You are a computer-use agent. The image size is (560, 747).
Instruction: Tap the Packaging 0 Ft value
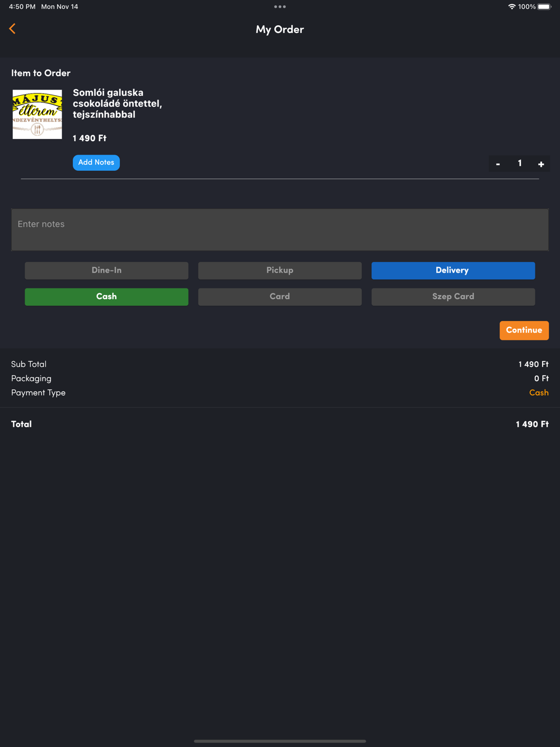(x=541, y=379)
